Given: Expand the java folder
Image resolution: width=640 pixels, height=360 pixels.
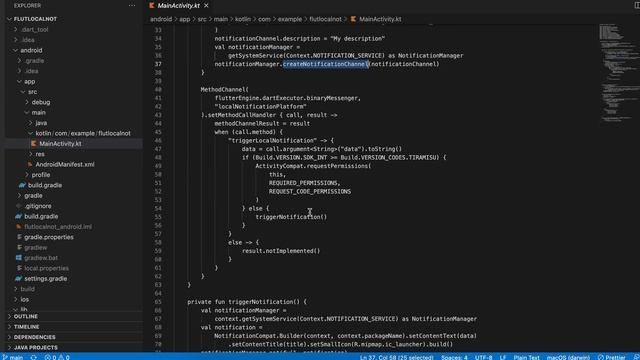Looking at the screenshot, I should (x=41, y=123).
